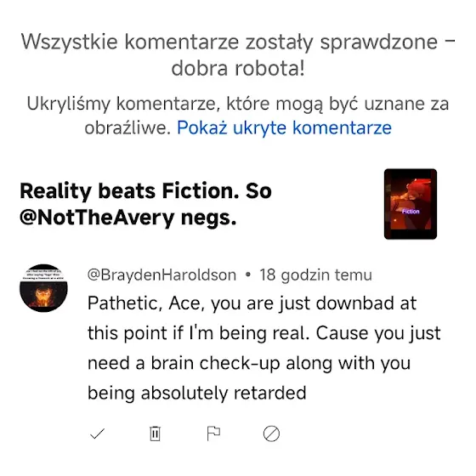Click the caption text inside the avatar
Screen dimensions: 476x476
click(x=43, y=275)
